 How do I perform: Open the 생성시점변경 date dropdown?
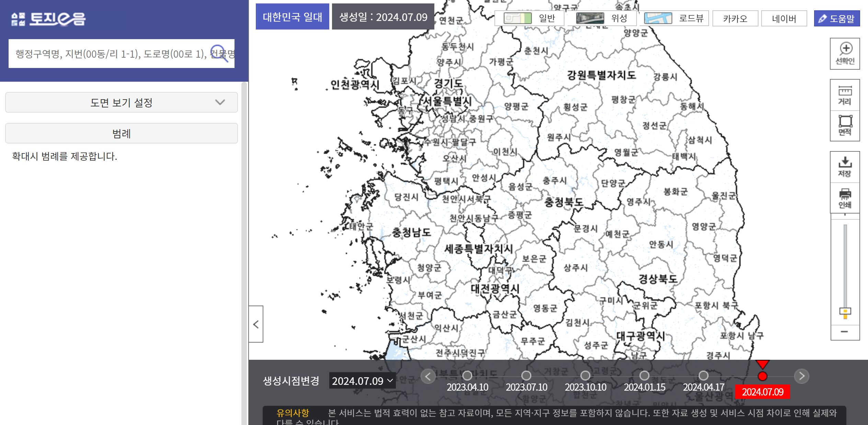point(362,381)
